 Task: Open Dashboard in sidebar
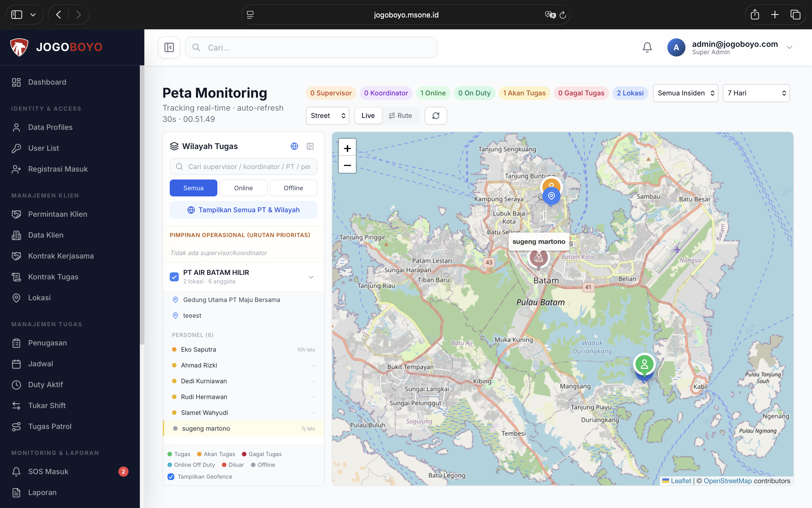(x=70, y=82)
